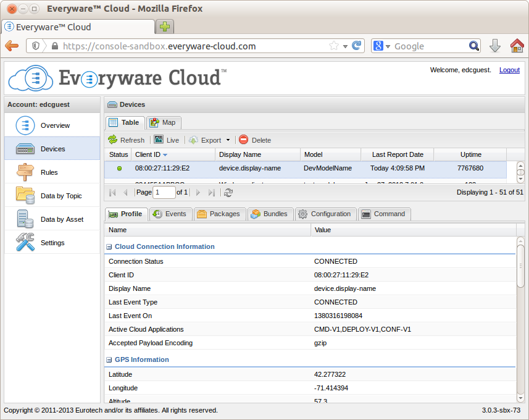Go to the next page icon
Viewport: 529px width, 420px height.
point(198,193)
